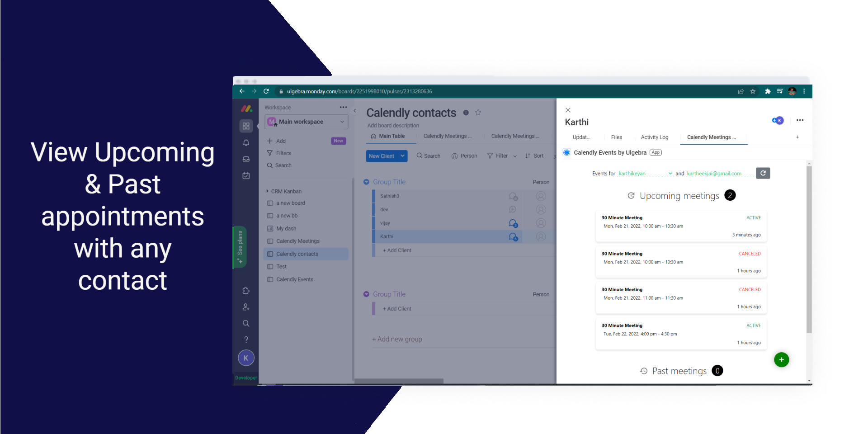This screenshot has width=868, height=434.
Task: Click the profile avatar in Chrome toolbar
Action: tap(792, 91)
